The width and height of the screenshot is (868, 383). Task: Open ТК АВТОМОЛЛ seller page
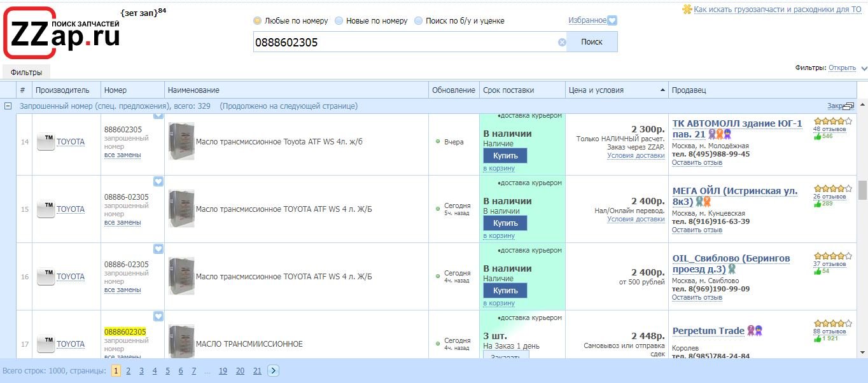pos(738,129)
